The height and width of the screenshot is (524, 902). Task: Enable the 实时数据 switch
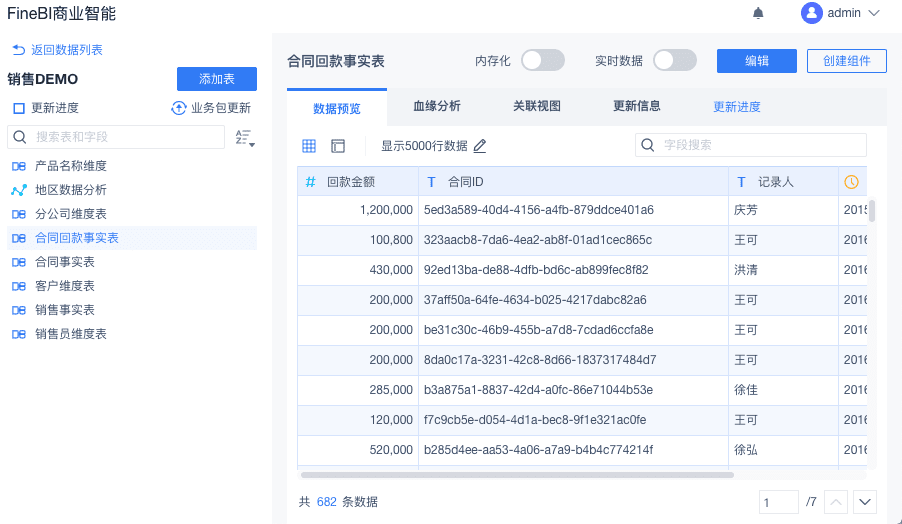point(675,61)
